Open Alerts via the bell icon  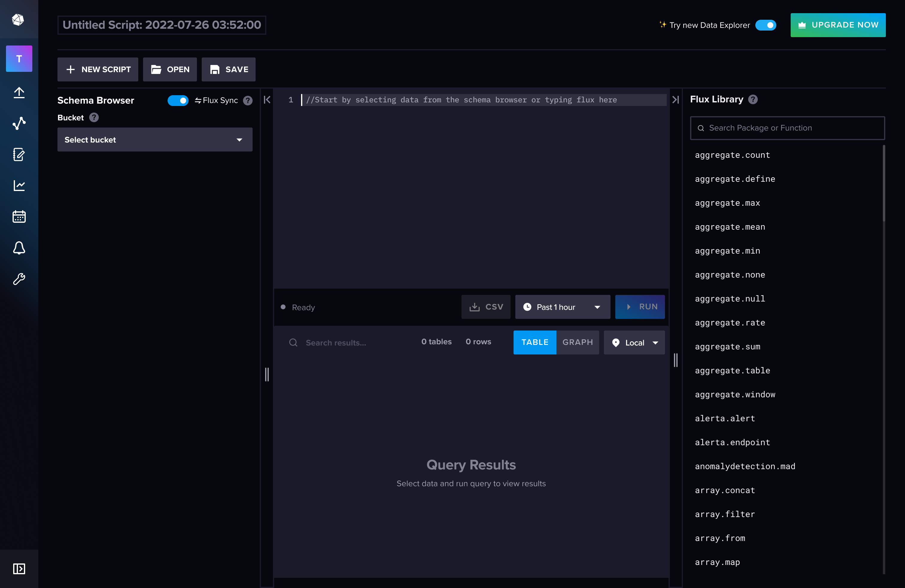tap(19, 248)
